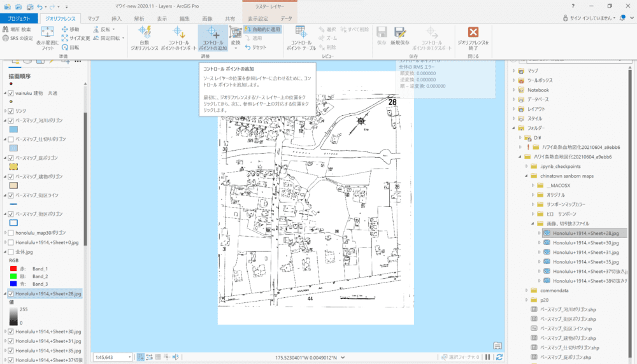This screenshot has width=637, height=364.
Task: Switch to the 表示設定 raster layer tab
Action: [x=258, y=18]
